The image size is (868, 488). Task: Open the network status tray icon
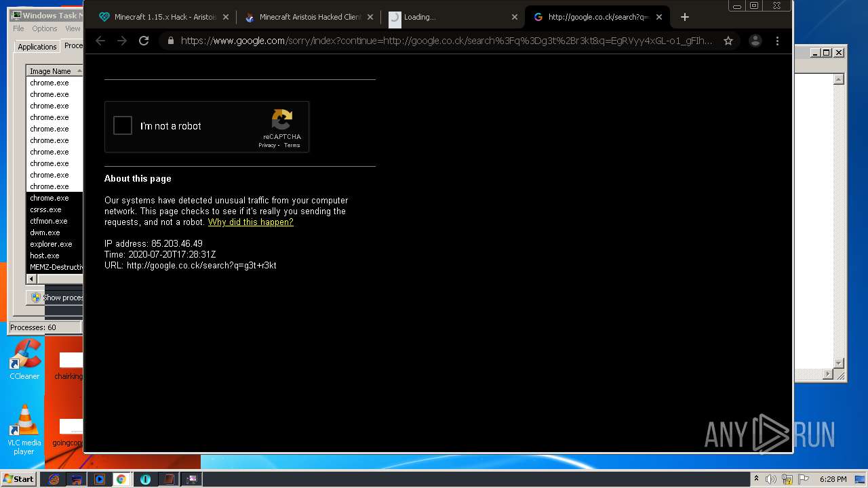pyautogui.click(x=787, y=479)
